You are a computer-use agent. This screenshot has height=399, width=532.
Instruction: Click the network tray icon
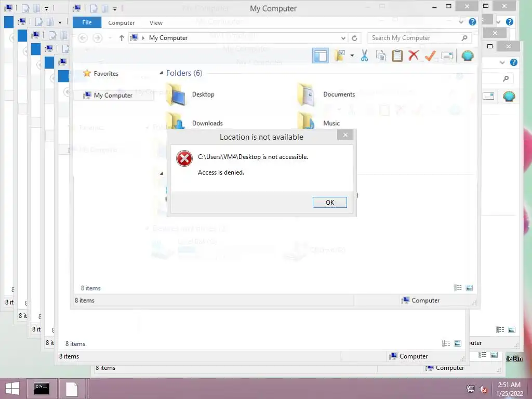470,389
